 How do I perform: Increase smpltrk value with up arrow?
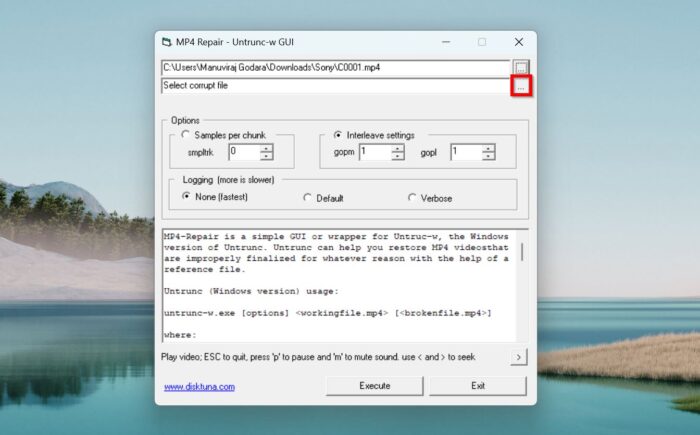click(x=267, y=148)
